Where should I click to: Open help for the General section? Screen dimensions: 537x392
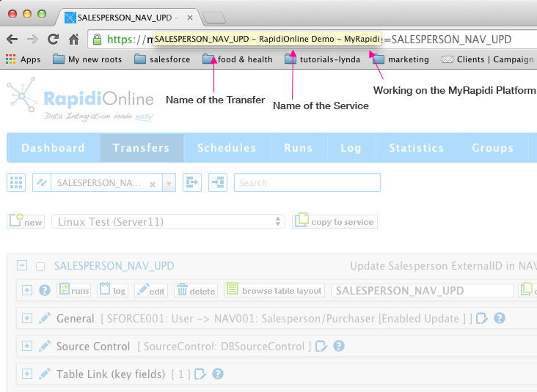[x=500, y=318]
